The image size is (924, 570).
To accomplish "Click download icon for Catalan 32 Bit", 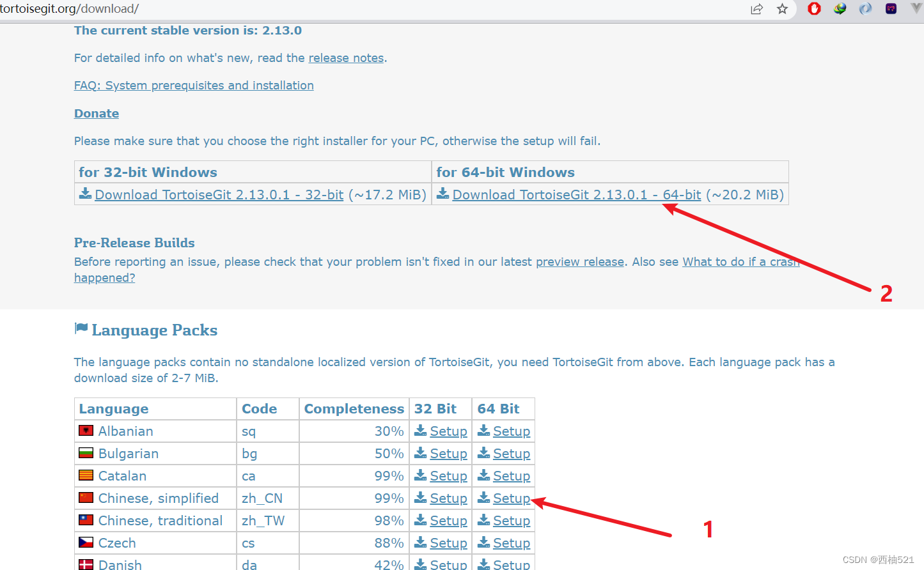I will [420, 475].
